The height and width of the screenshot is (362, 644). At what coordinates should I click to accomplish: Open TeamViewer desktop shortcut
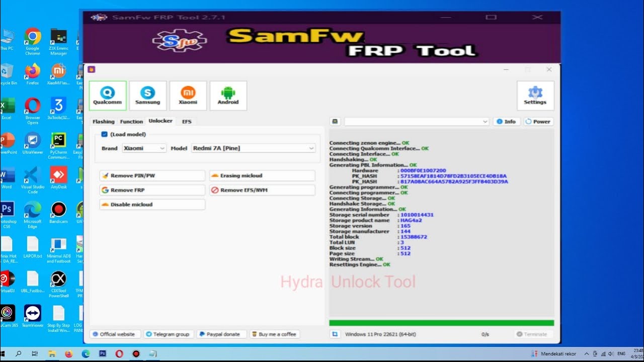pyautogui.click(x=33, y=316)
